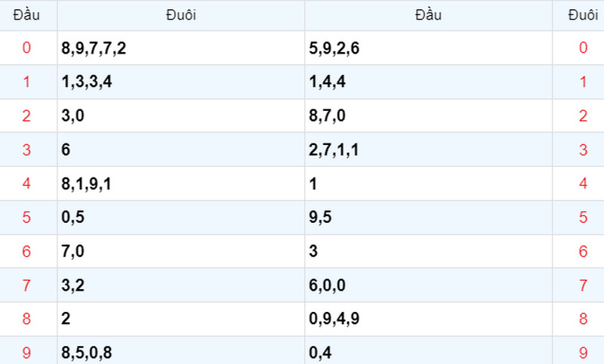Click the cell with 8,1,9,1
The image size is (604, 364).
[x=181, y=184]
